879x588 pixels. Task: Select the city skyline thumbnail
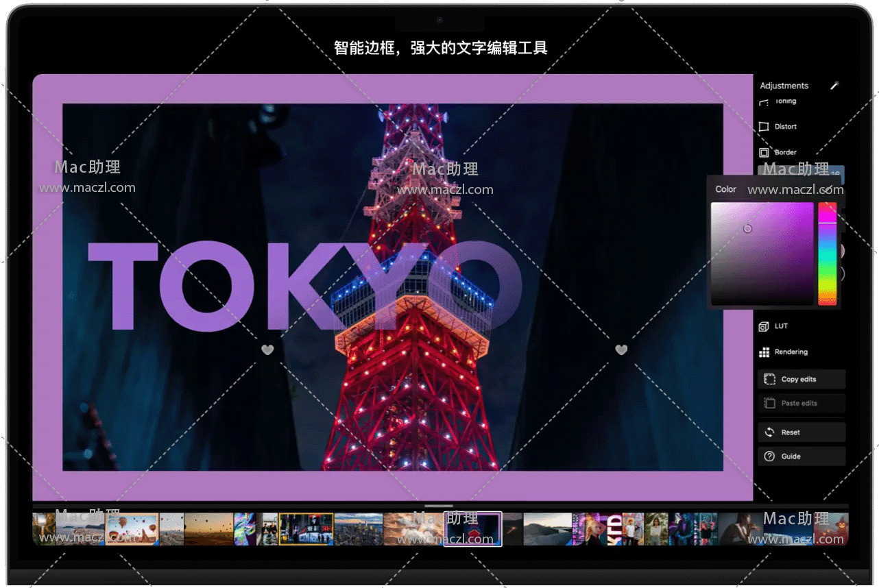click(359, 529)
